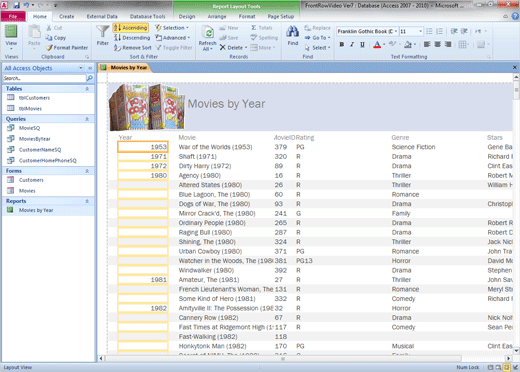
Task: Collapse the navigation pane shutter button
Action: [x=90, y=68]
